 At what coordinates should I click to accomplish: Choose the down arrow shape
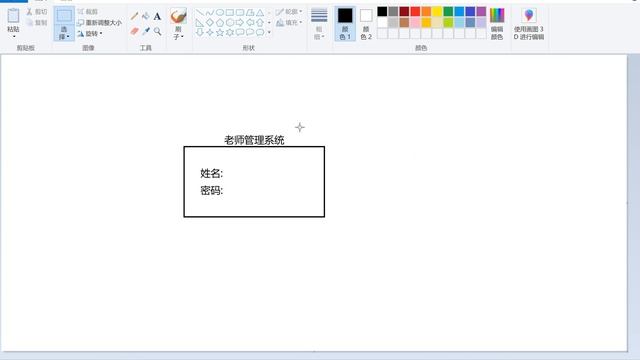(x=200, y=32)
